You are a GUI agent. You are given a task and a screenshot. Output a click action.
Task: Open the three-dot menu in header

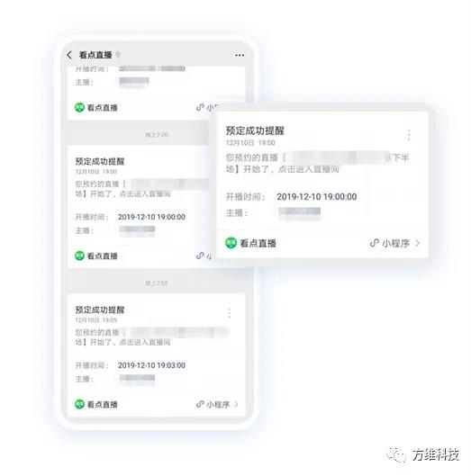coord(240,55)
